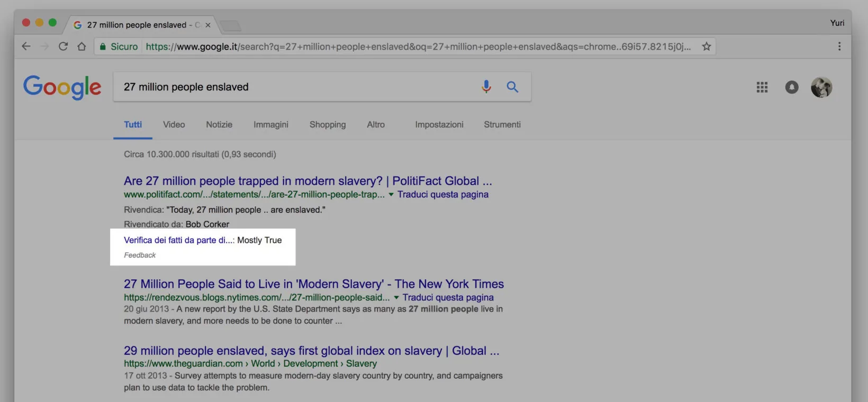This screenshot has width=868, height=402.
Task: Click the '17 ott 2013' Guardian snippet
Action: (x=313, y=381)
